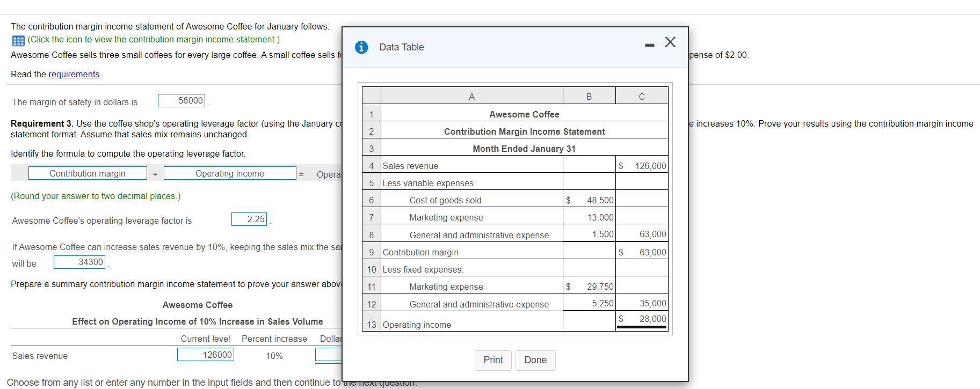980x389 pixels.
Task: Click the Contribution margin row label in table
Action: [420, 252]
